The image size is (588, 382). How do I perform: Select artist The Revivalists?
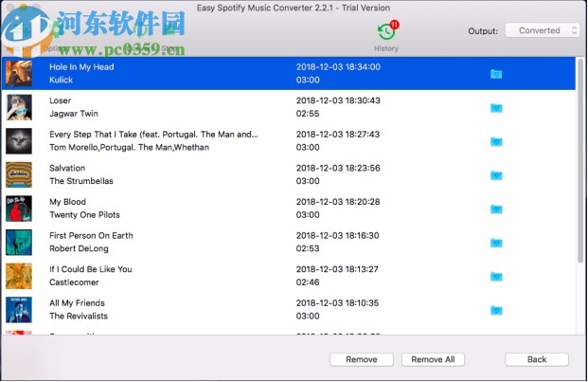79,316
